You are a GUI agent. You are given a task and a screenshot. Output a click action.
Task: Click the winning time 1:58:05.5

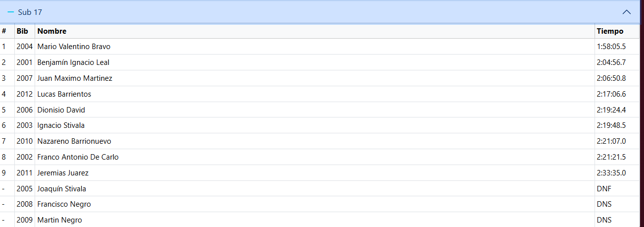611,47
